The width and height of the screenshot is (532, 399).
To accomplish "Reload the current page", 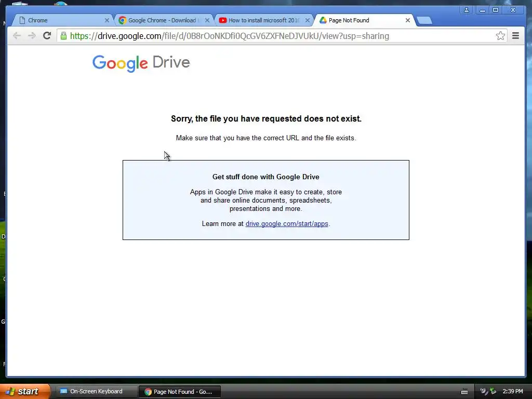I will (x=47, y=36).
